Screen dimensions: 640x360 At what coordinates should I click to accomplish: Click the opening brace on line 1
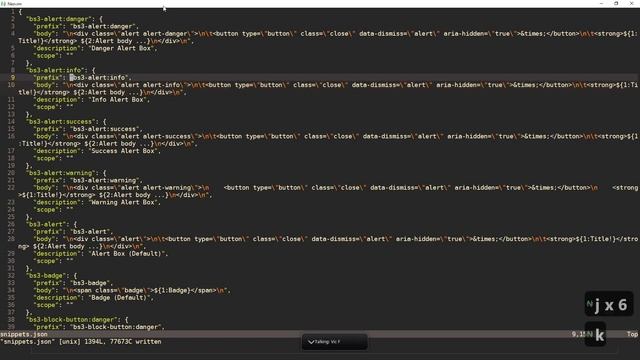click(20, 11)
